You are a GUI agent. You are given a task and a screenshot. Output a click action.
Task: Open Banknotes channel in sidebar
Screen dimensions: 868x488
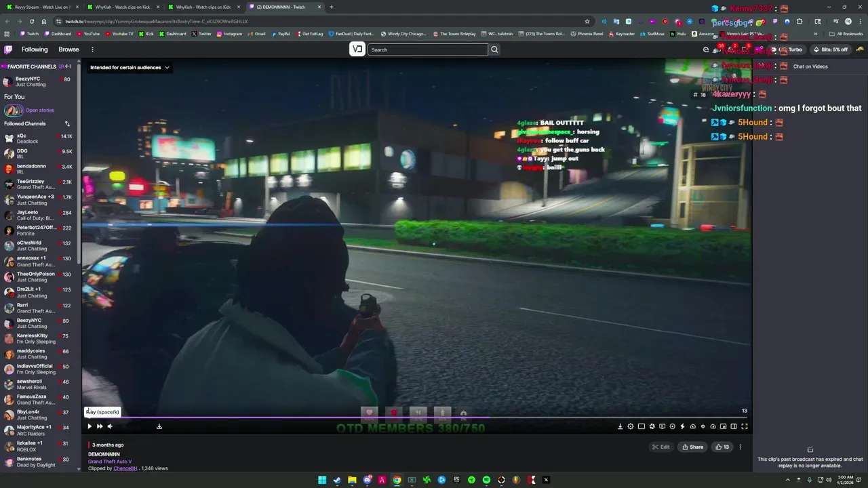[x=39, y=462]
